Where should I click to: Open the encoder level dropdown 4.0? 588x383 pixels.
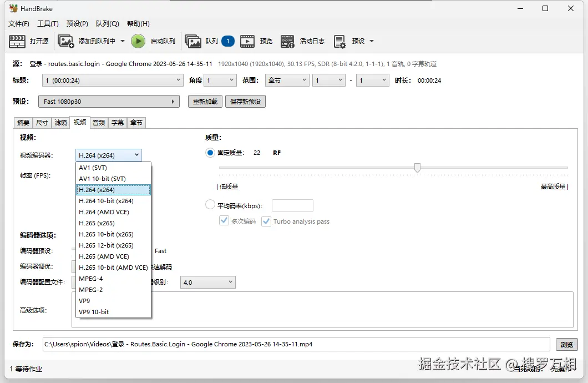[x=208, y=282]
